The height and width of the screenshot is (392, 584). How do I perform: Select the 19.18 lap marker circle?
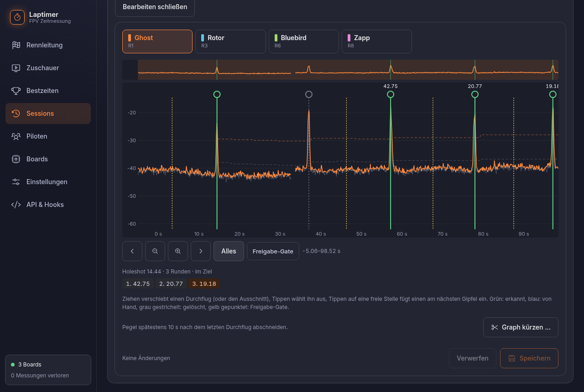(553, 94)
